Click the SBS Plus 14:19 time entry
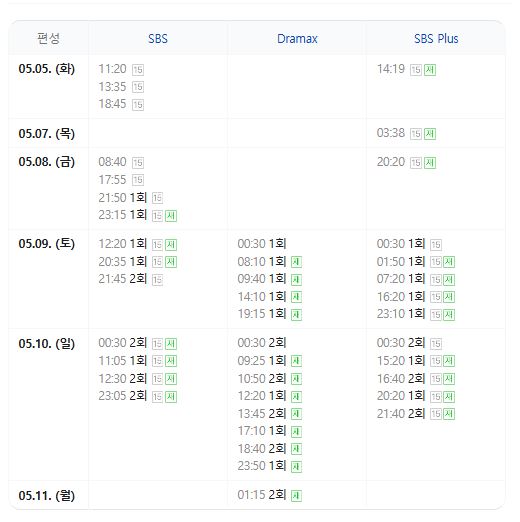520x522 pixels. coord(391,69)
